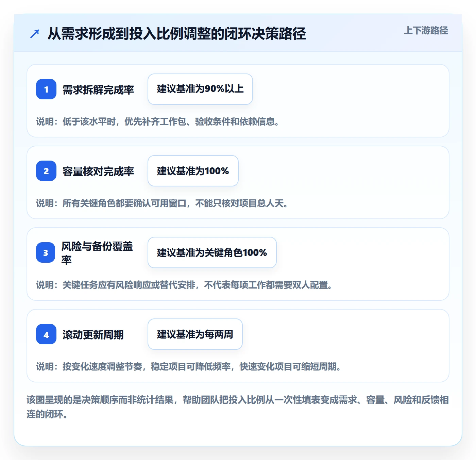
Task: Click the description about 验收条件和依赖信息
Action: point(158,121)
